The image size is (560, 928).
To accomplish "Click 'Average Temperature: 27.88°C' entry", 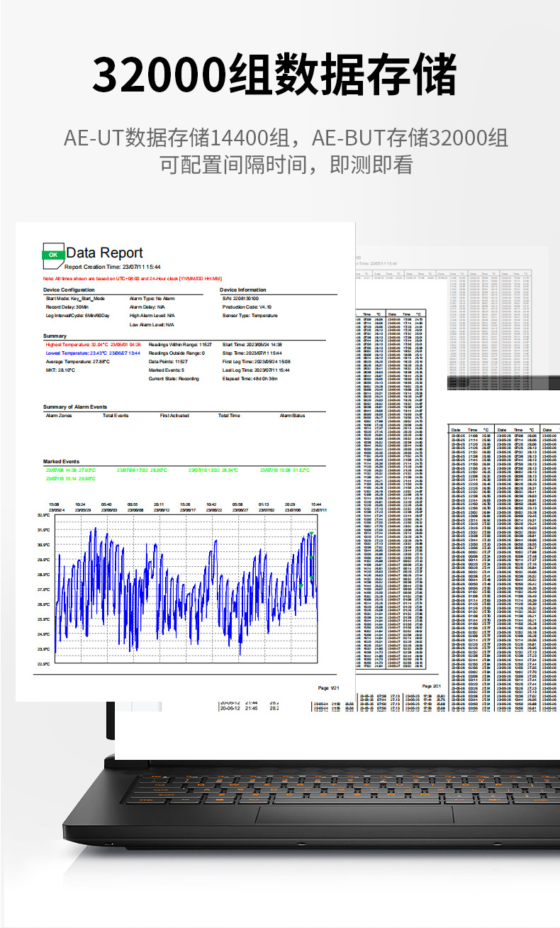I will (x=78, y=361).
